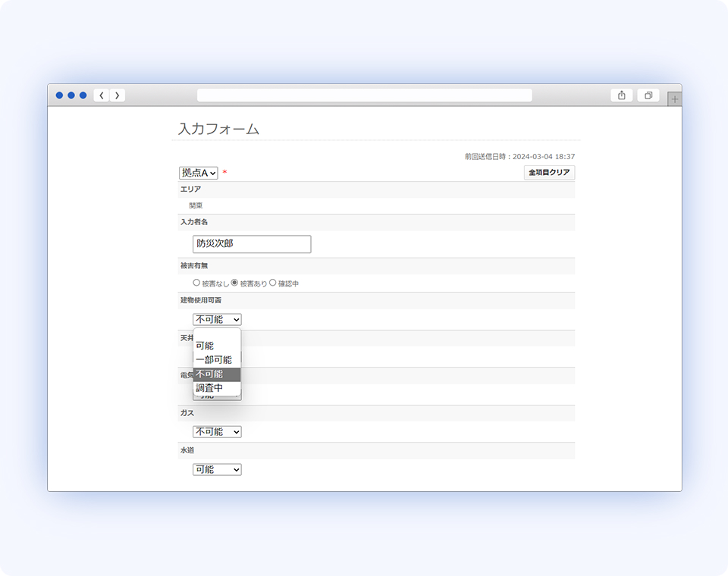Open the ガス status dropdown
The height and width of the screenshot is (576, 728).
216,431
